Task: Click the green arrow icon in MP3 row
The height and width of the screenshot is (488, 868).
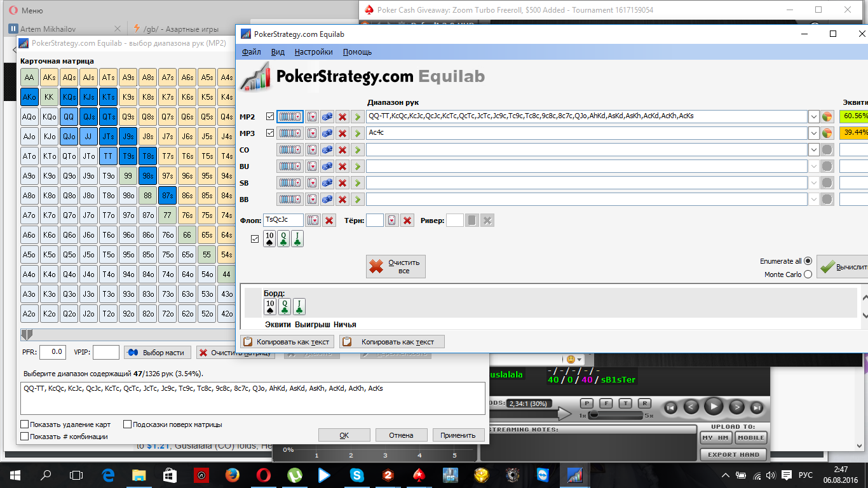Action: (358, 133)
